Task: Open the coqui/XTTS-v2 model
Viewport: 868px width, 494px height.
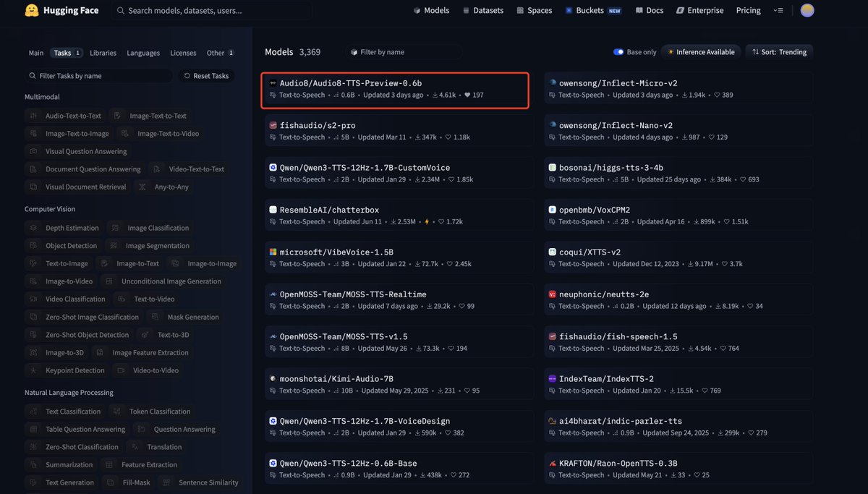Action: pyautogui.click(x=678, y=258)
